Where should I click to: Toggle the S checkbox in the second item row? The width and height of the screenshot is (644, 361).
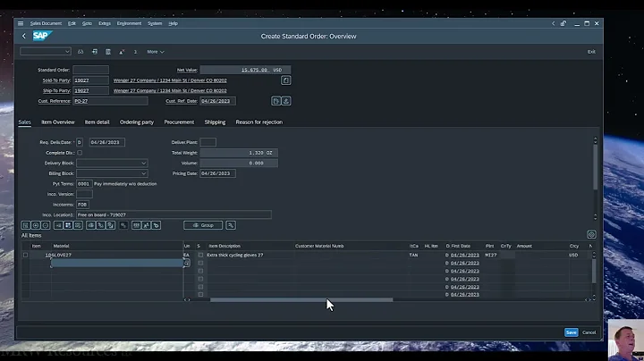click(200, 263)
